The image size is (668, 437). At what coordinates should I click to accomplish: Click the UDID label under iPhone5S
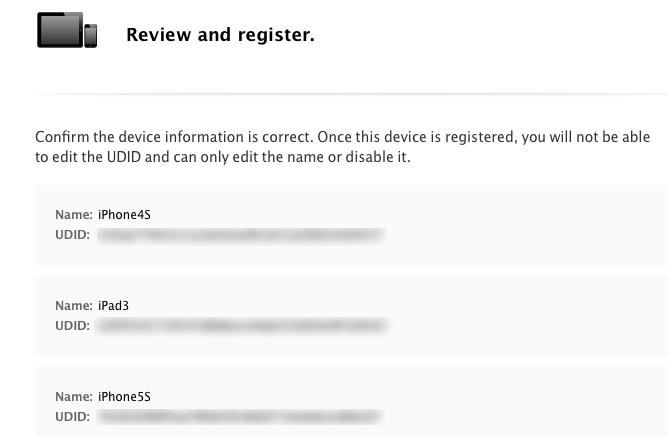pyautogui.click(x=72, y=417)
